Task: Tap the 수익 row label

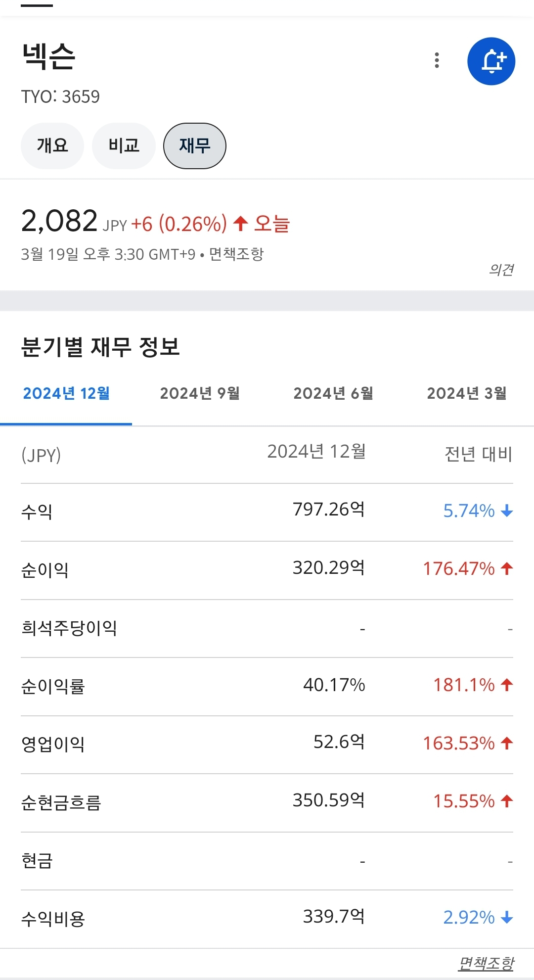Action: pyautogui.click(x=37, y=512)
